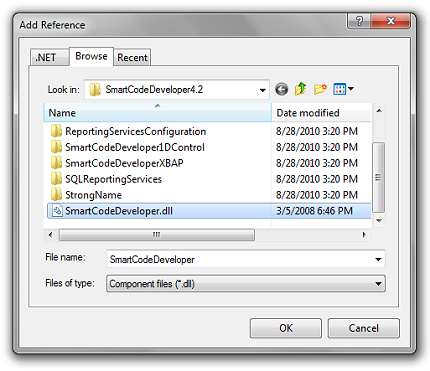Sort by Date modified column header
This screenshot has width=430, height=371.
(321, 113)
